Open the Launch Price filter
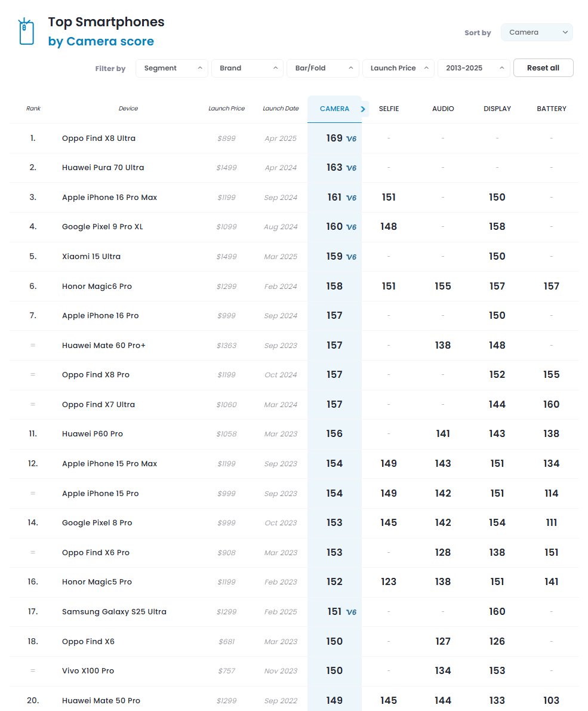This screenshot has height=711, width=588. [399, 68]
